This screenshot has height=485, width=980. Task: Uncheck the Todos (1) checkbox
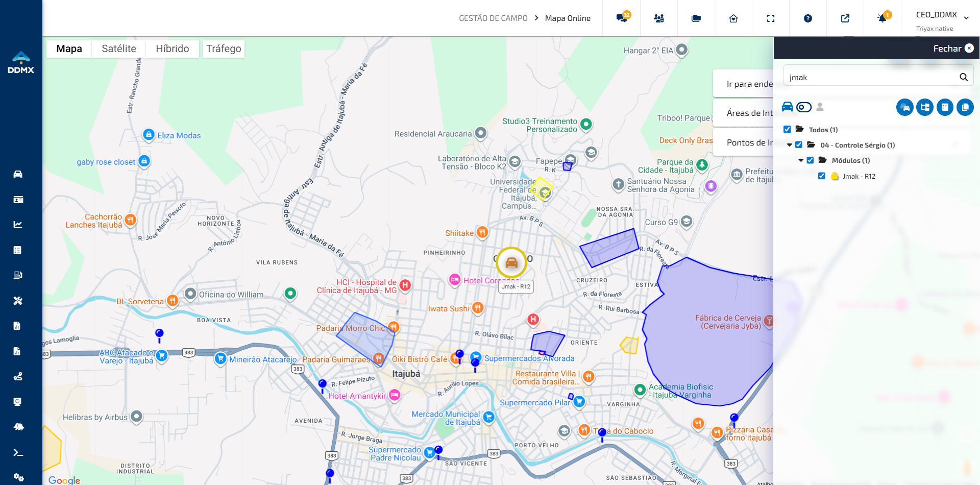coord(787,130)
